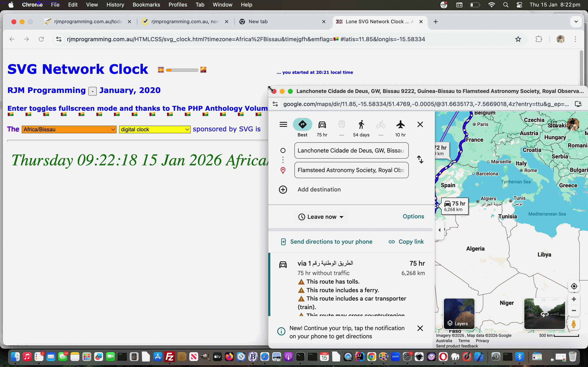Swap origin and destination with arrows icon
Screen dimensions: 588x367
coord(420,160)
